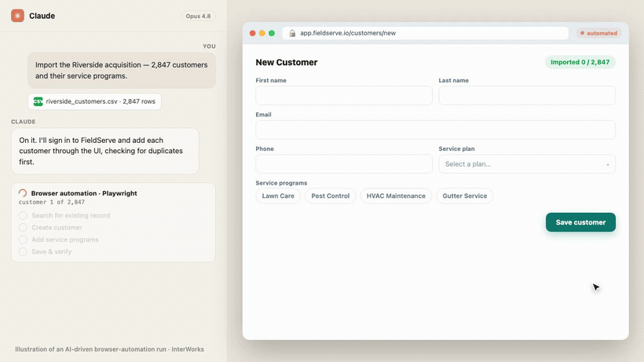The image size is (644, 362).
Task: Focus the First name field
Action: click(344, 95)
